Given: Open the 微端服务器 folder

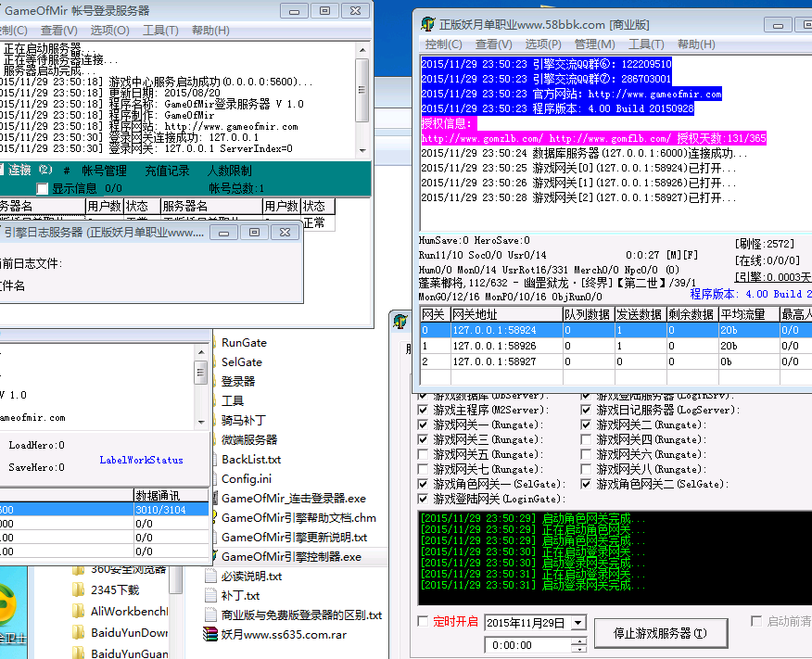Looking at the screenshot, I should click(x=249, y=439).
